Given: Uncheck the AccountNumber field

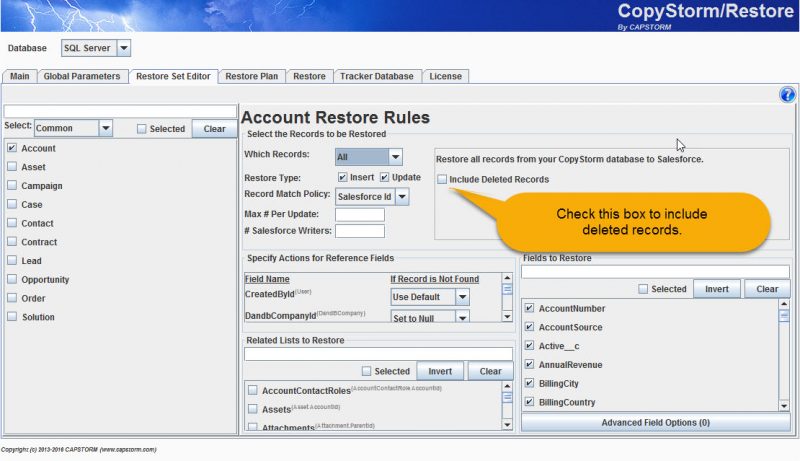Looking at the screenshot, I should point(530,308).
